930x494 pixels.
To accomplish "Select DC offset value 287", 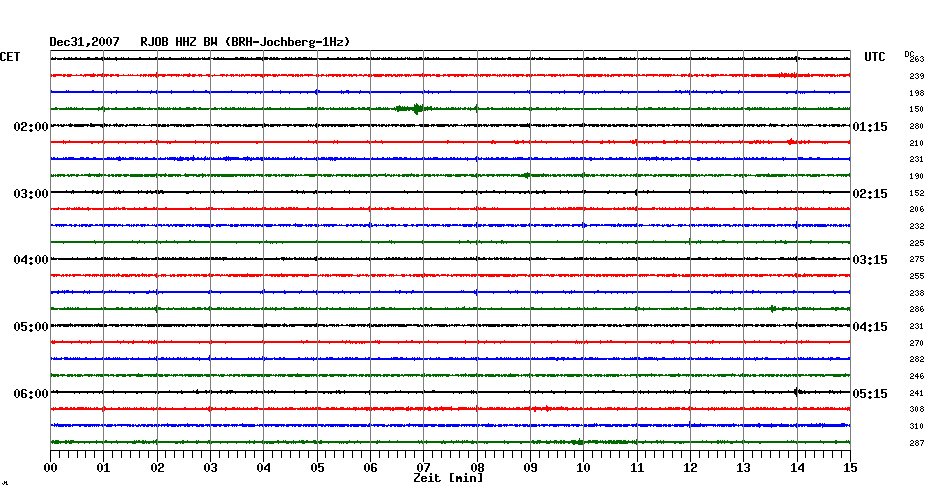I will [x=917, y=444].
